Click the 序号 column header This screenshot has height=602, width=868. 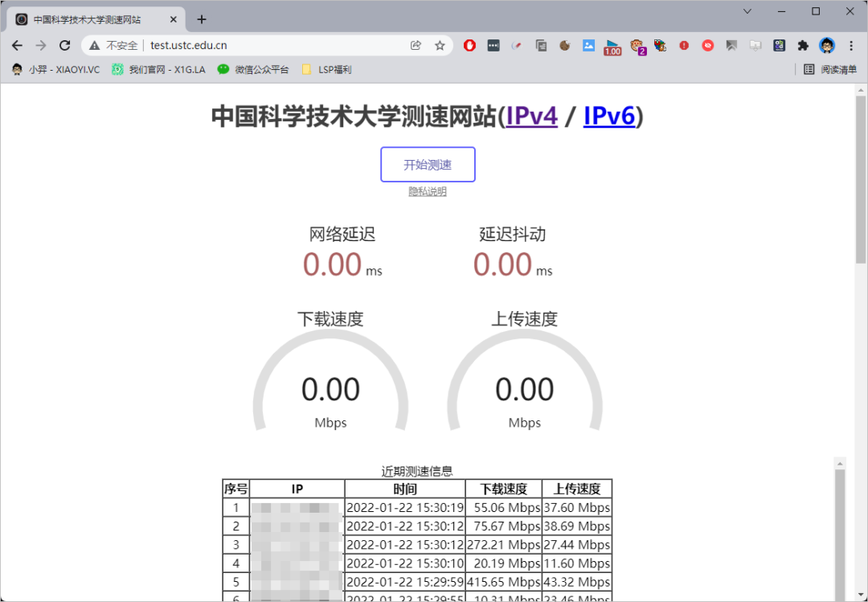point(235,489)
